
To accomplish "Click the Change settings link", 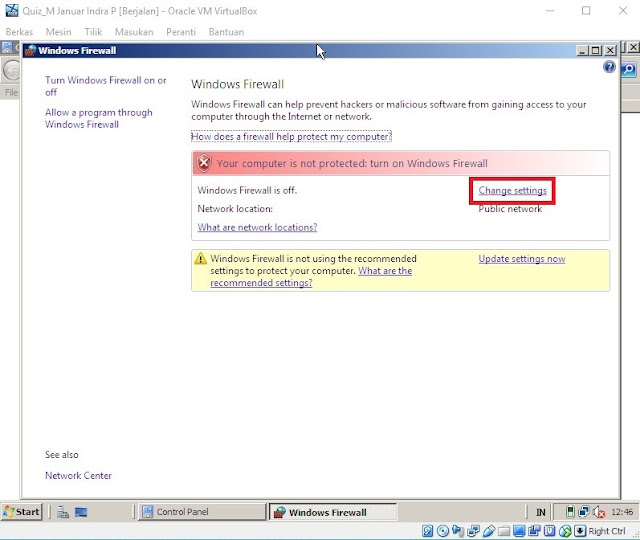I will click(512, 191).
